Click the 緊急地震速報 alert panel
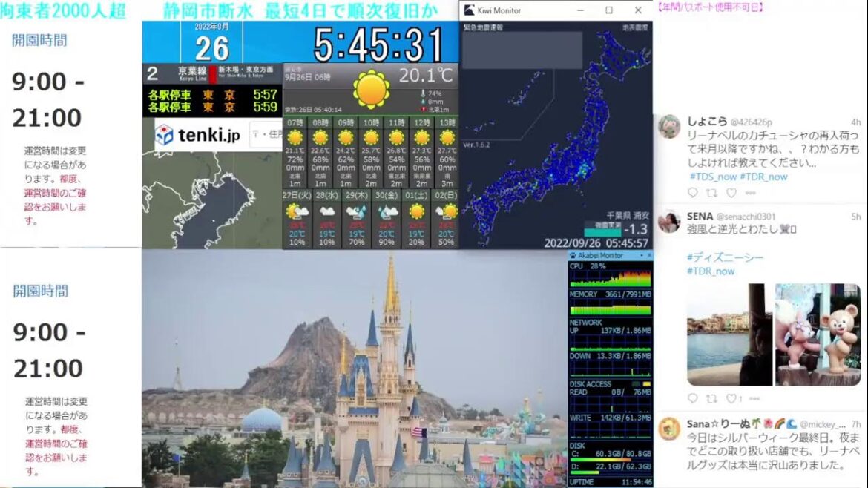Image resolution: width=868 pixels, height=488 pixels. pos(522,50)
